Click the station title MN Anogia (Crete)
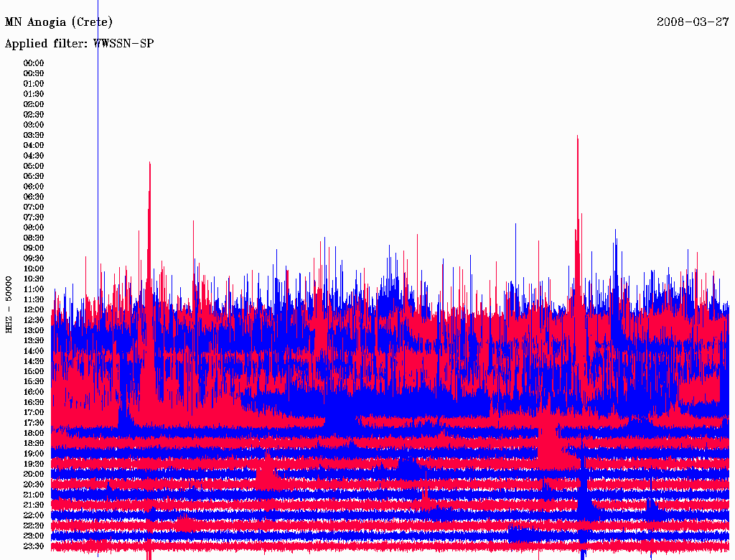 tap(59, 22)
